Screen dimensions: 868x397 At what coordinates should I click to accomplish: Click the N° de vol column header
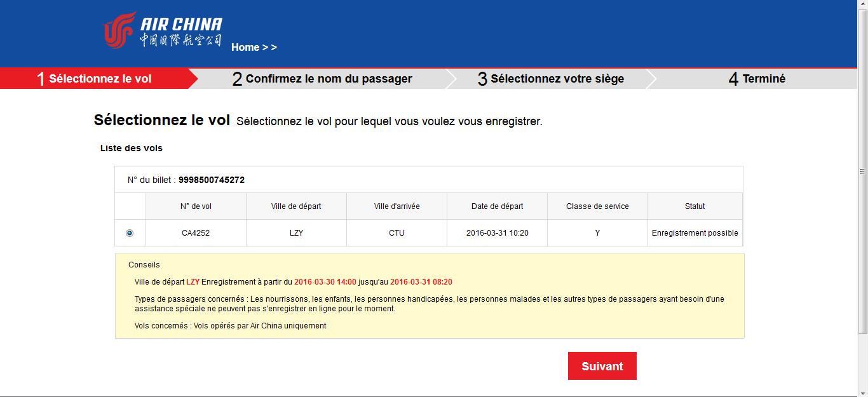click(x=196, y=206)
